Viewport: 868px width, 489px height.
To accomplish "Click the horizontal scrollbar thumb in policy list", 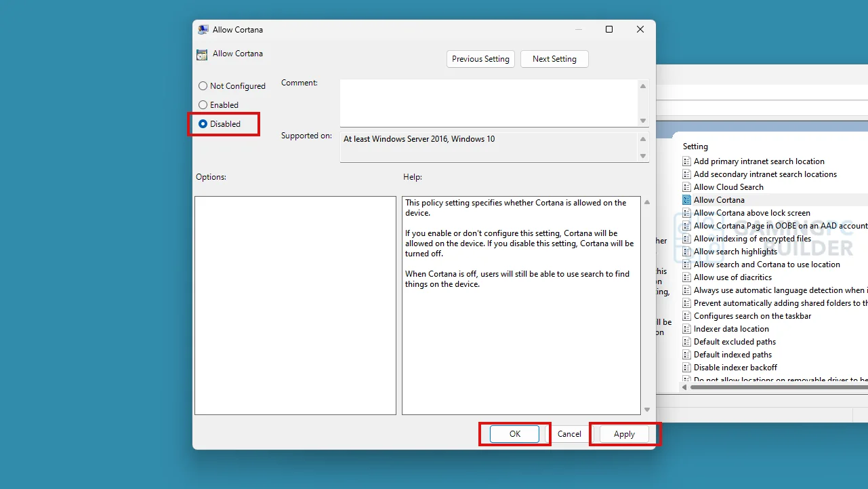I will [x=779, y=387].
